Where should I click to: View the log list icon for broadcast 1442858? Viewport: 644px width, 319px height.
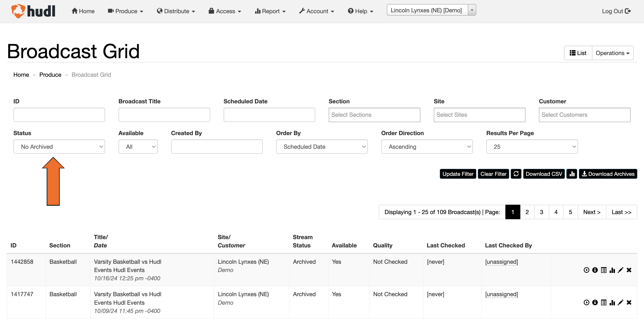[604, 270]
